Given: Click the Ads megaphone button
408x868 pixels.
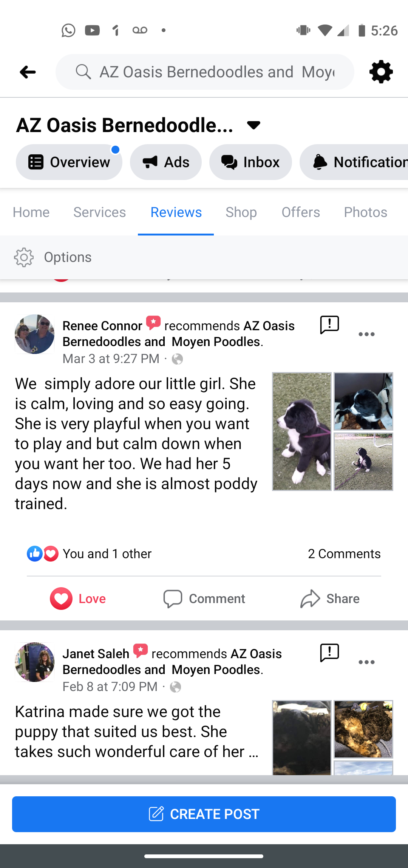Looking at the screenshot, I should tap(165, 162).
